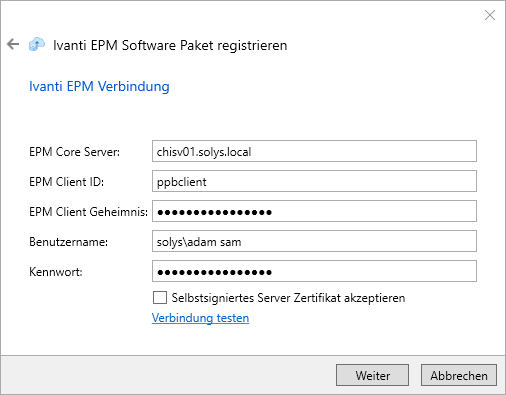
Task: Click the 'Ivanti EPM Software Paket registrieren' title
Action: [170, 45]
